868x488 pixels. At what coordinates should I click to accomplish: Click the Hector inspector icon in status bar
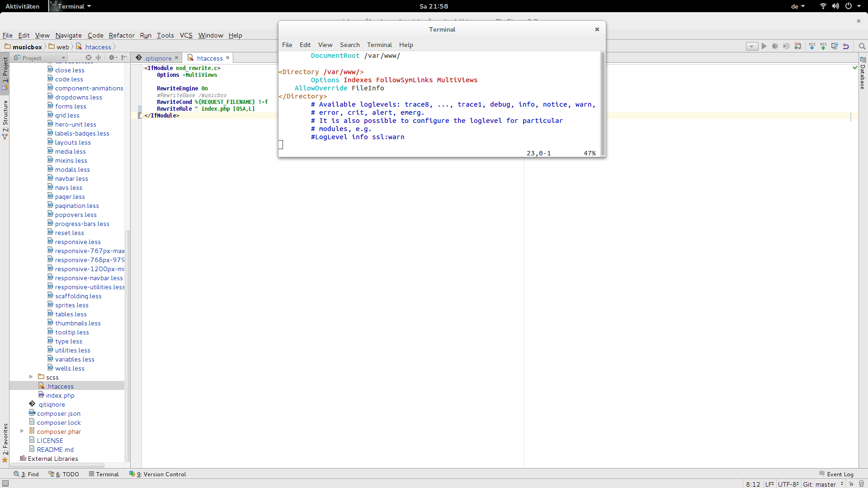pos(861,484)
